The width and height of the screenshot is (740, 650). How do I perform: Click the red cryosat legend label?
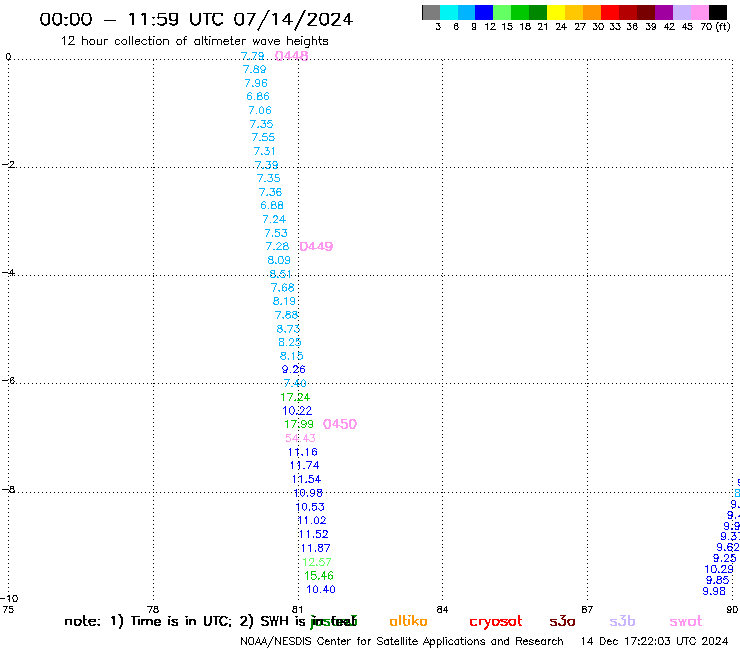496,622
